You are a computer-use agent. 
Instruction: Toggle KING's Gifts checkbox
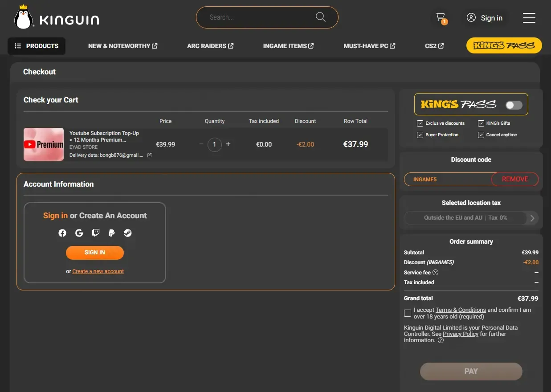(x=481, y=123)
